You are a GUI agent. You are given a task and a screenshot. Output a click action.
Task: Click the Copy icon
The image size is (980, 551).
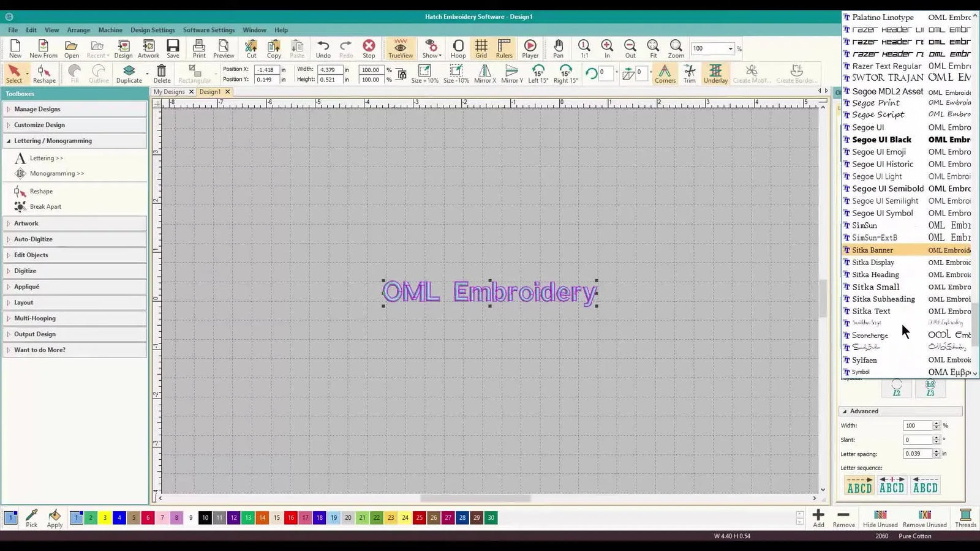[274, 49]
